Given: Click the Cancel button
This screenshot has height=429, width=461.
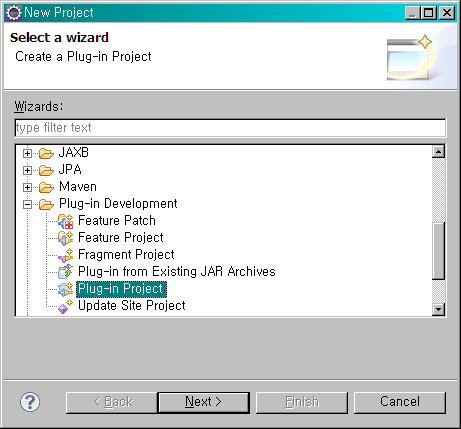Looking at the screenshot, I should [400, 402].
